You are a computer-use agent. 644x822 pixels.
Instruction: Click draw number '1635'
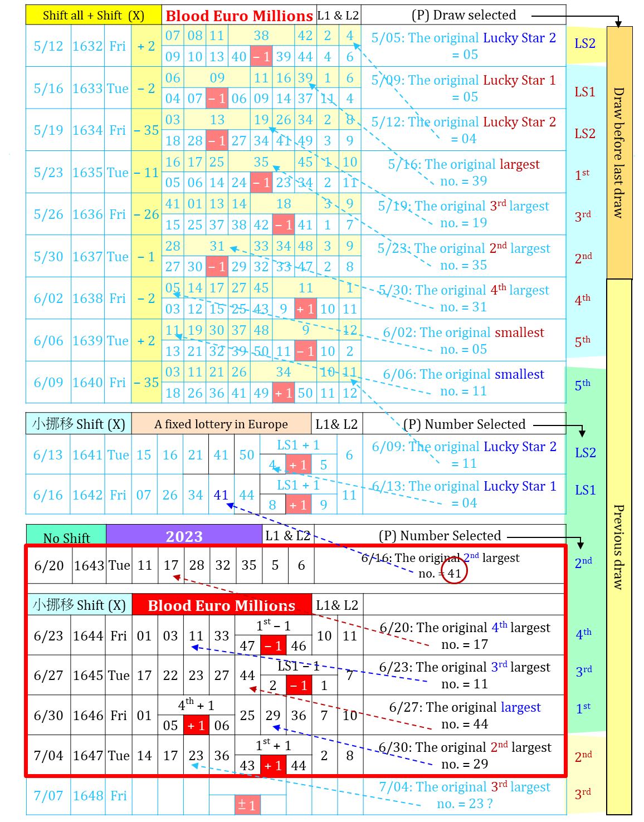(87, 173)
